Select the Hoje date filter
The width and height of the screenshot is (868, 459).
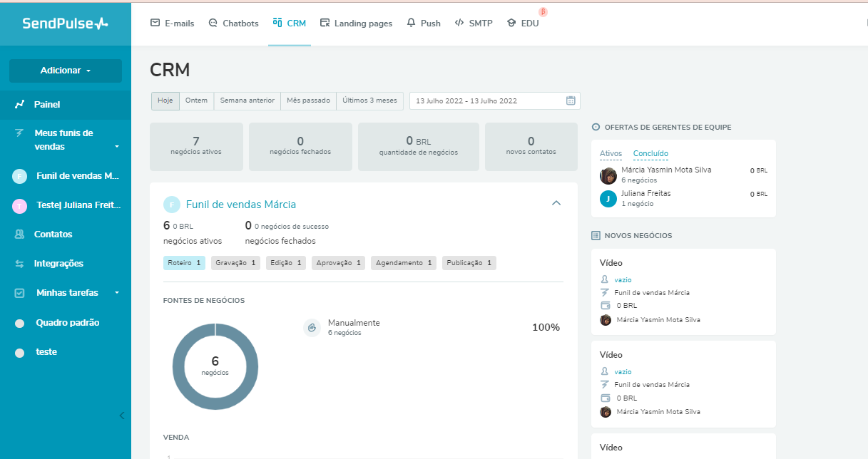tap(165, 100)
